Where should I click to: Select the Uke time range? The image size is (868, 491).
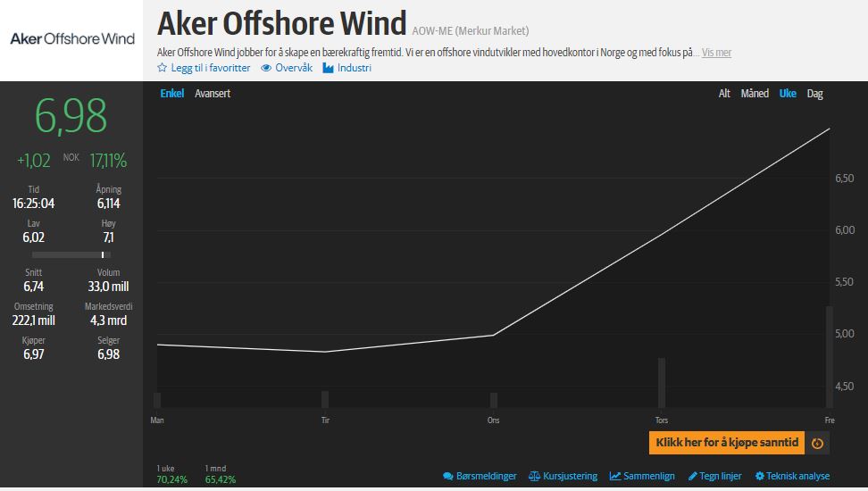pos(788,94)
